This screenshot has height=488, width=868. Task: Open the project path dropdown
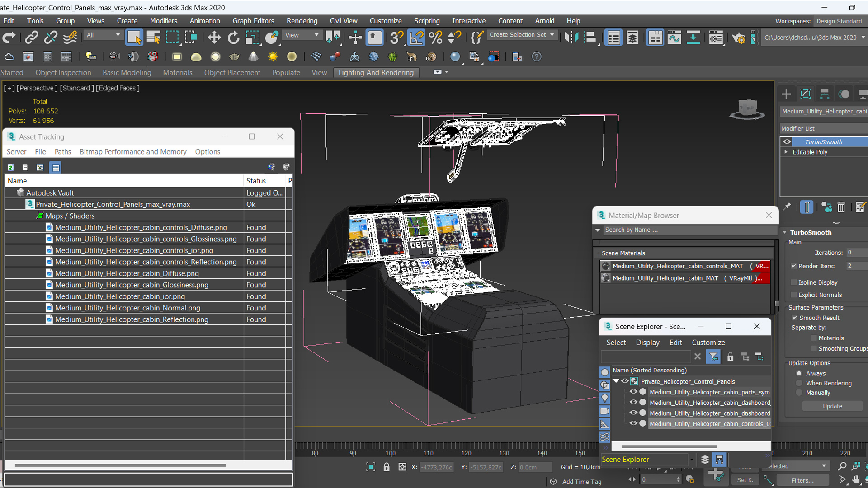[863, 38]
